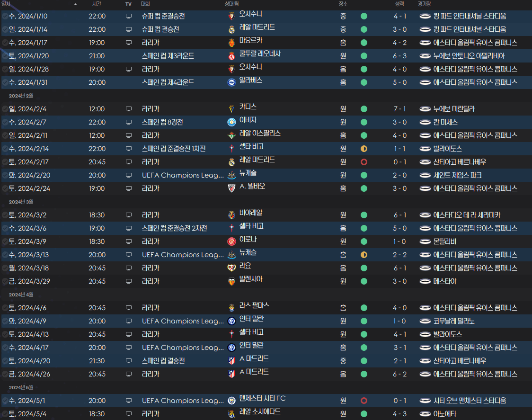Click the green win indicator in the 2024/1/10 row
Viewport: 532px width, 420px height.
364,16
